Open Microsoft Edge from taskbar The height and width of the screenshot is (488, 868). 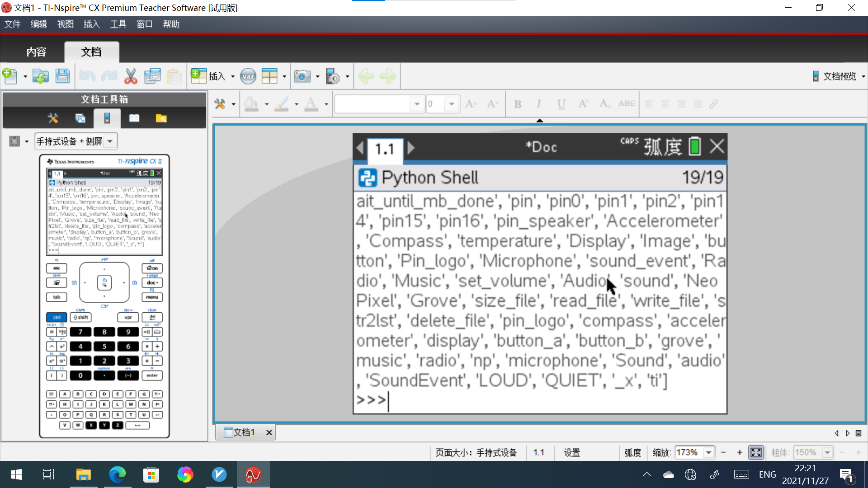point(117,474)
